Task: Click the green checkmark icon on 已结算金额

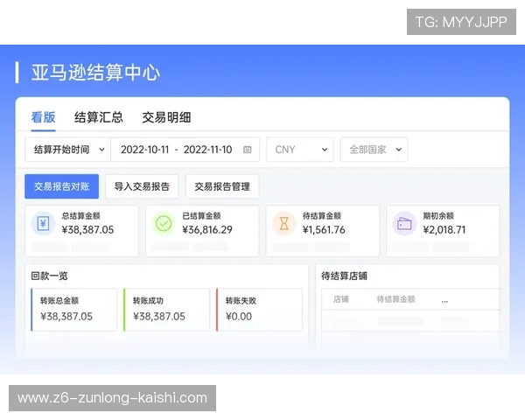Action: point(164,223)
